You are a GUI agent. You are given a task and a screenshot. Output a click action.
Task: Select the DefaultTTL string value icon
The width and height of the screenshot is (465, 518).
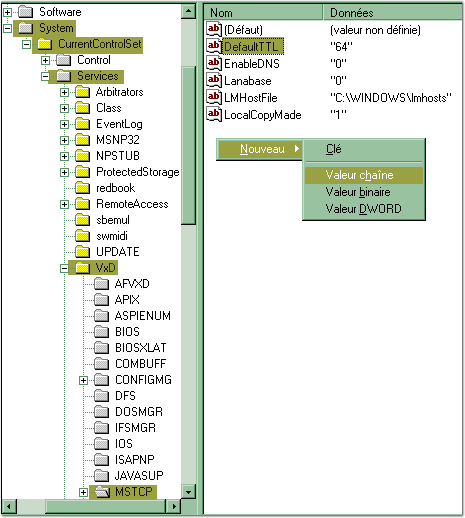pyautogui.click(x=214, y=46)
